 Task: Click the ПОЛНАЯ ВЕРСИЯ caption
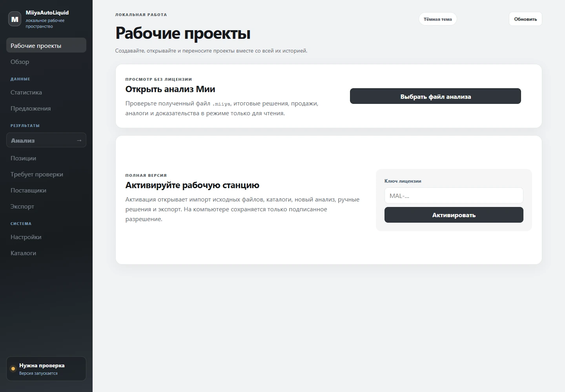tap(146, 175)
